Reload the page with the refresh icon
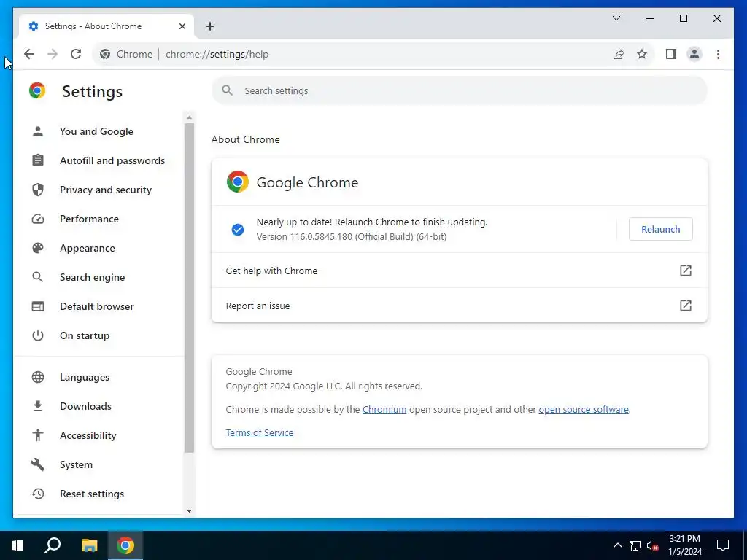The height and width of the screenshot is (560, 747). pos(76,54)
